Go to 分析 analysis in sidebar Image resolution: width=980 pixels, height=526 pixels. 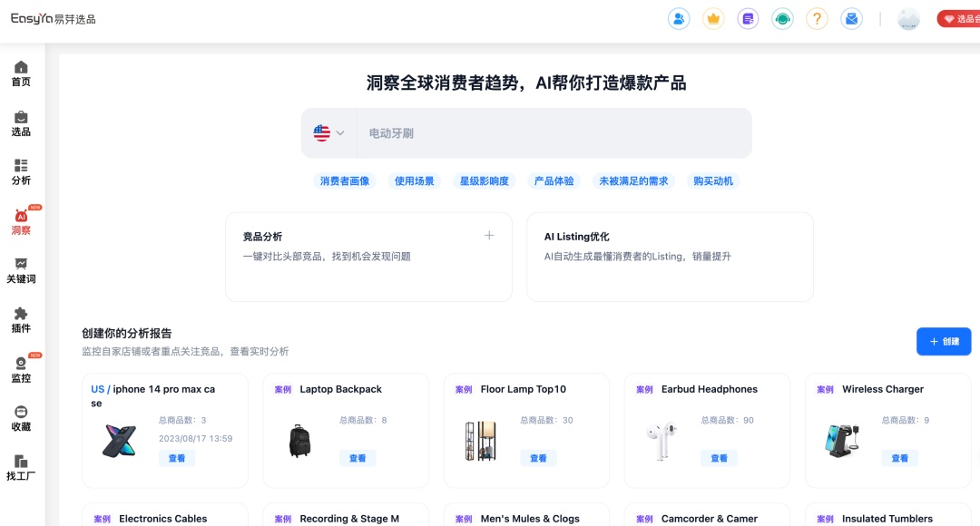click(x=21, y=172)
